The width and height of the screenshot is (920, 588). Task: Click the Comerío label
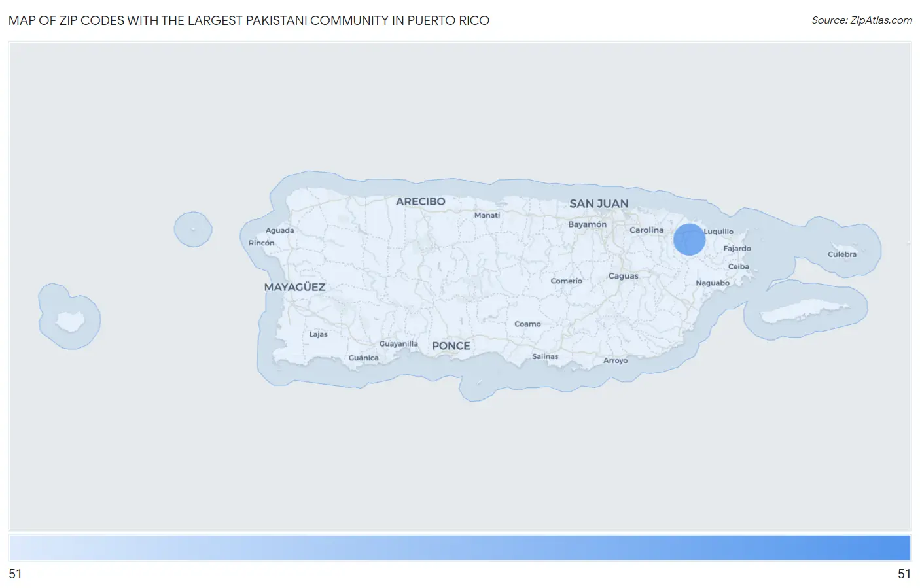coord(566,281)
